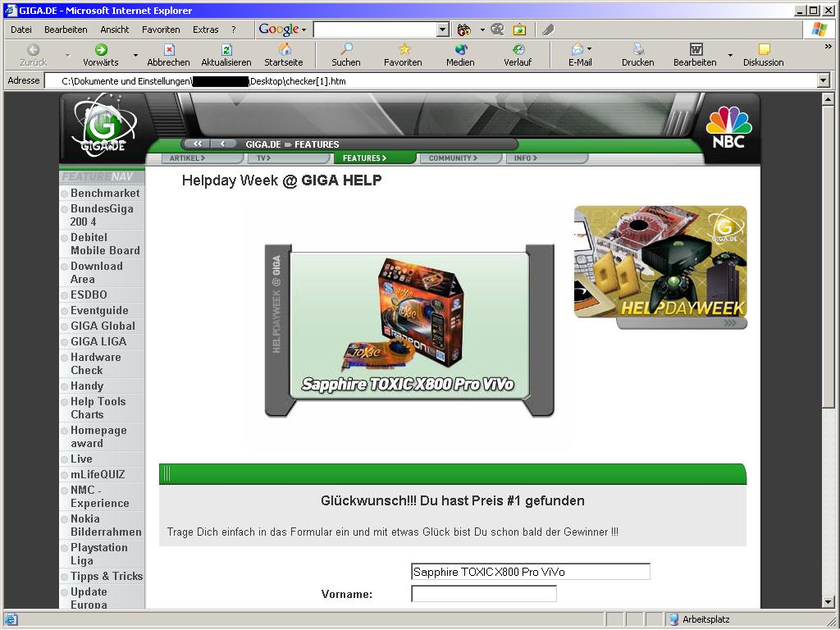Image resolution: width=840 pixels, height=630 pixels.
Task: Click the Vorwärts forward arrow icon
Action: [101, 50]
